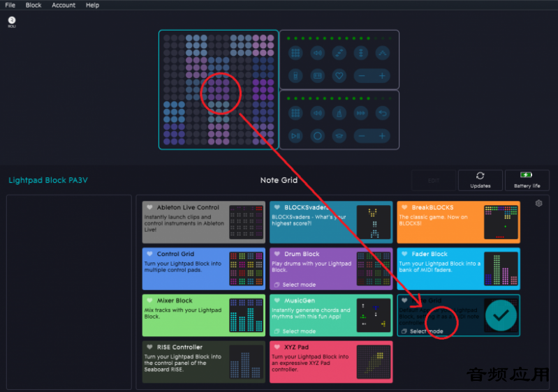Open Select mode on the MusicGen card

295,331
